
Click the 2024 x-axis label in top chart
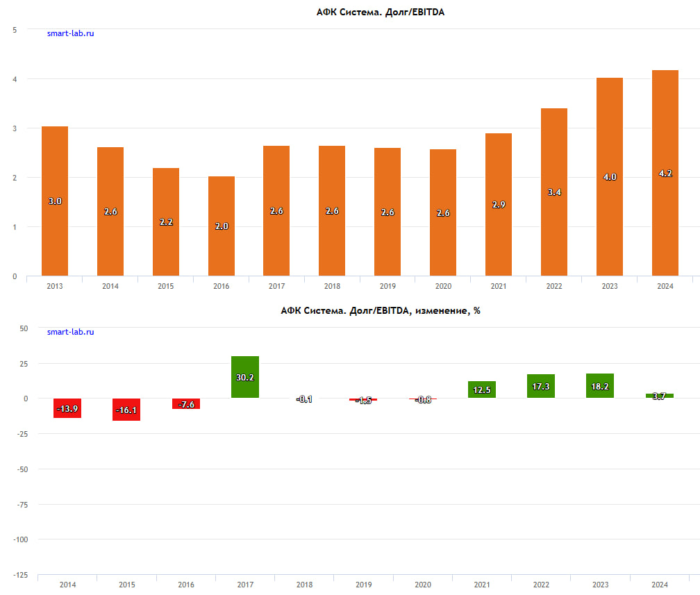[x=665, y=286]
